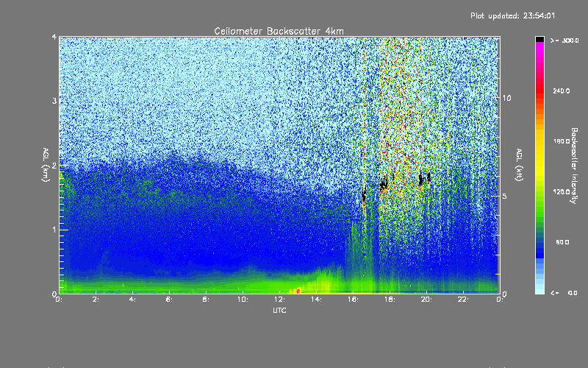Screen dimensions: 588x368
Task: Select the "UTC" x-axis label
Action: pos(279,310)
